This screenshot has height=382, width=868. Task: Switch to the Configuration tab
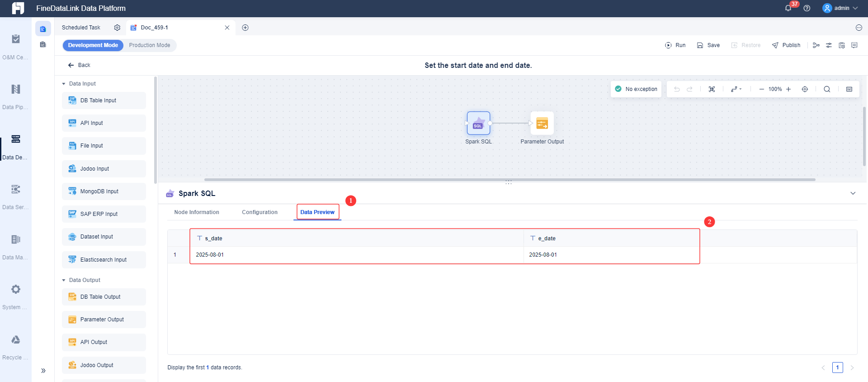(259, 212)
